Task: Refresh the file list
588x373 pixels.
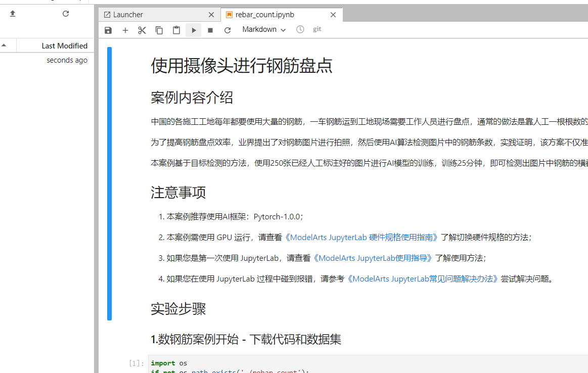Action: tap(66, 14)
